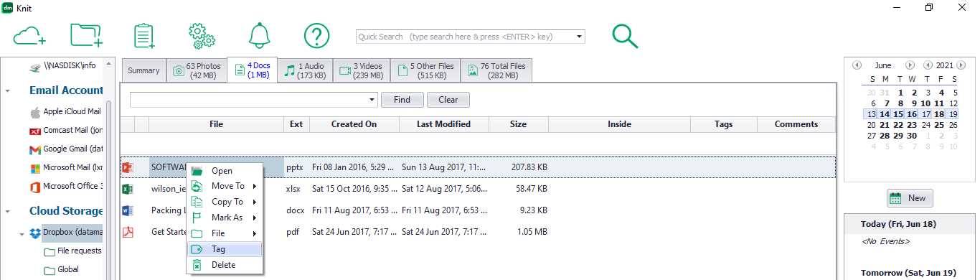Image resolution: width=980 pixels, height=280 pixels.
Task: Click the add note clipboard icon
Action: [x=145, y=35]
